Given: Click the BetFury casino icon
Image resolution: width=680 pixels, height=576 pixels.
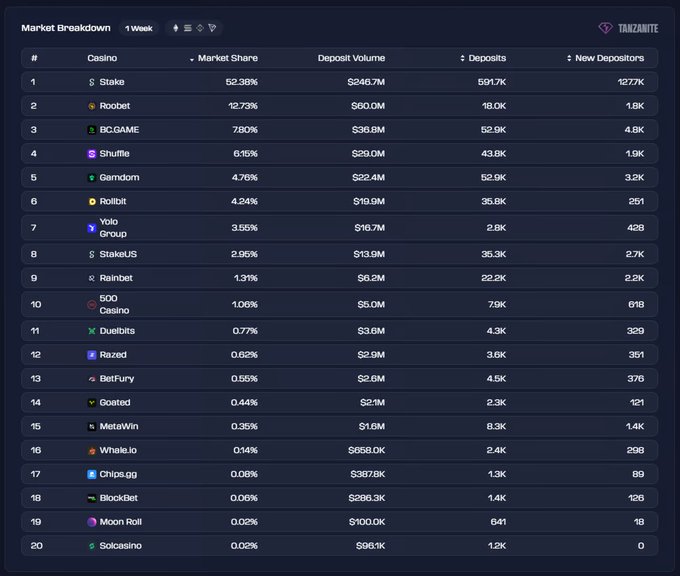Looking at the screenshot, I should [92, 379].
